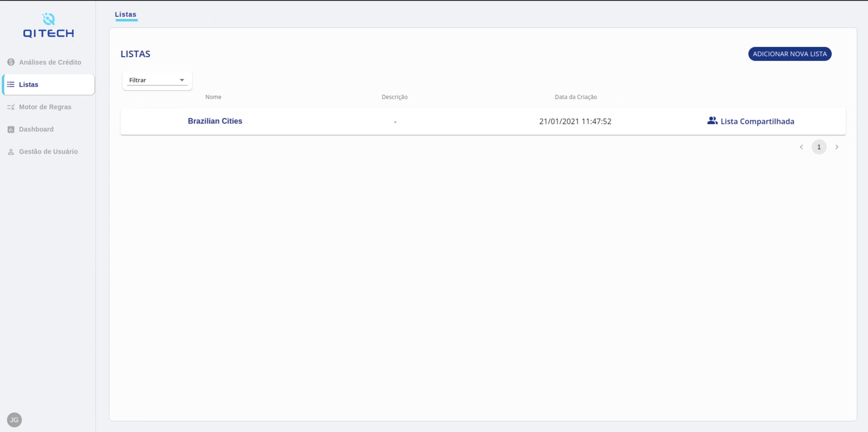Select the Listas tab at top
Image resolution: width=868 pixels, height=432 pixels.
click(126, 14)
